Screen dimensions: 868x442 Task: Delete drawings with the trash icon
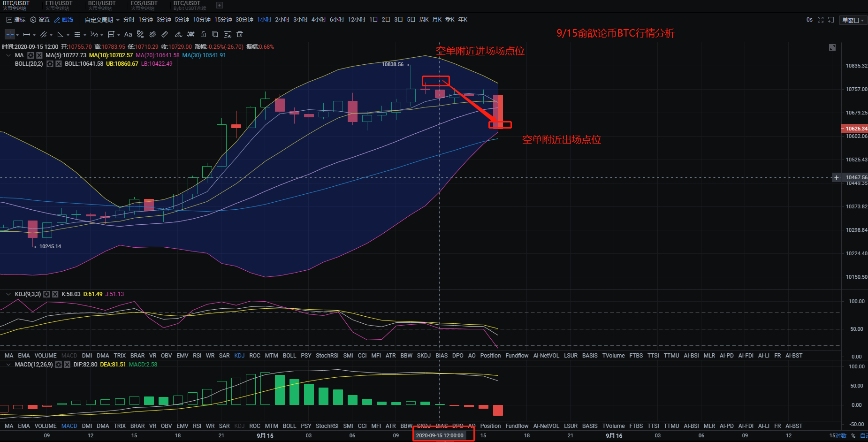pos(240,34)
